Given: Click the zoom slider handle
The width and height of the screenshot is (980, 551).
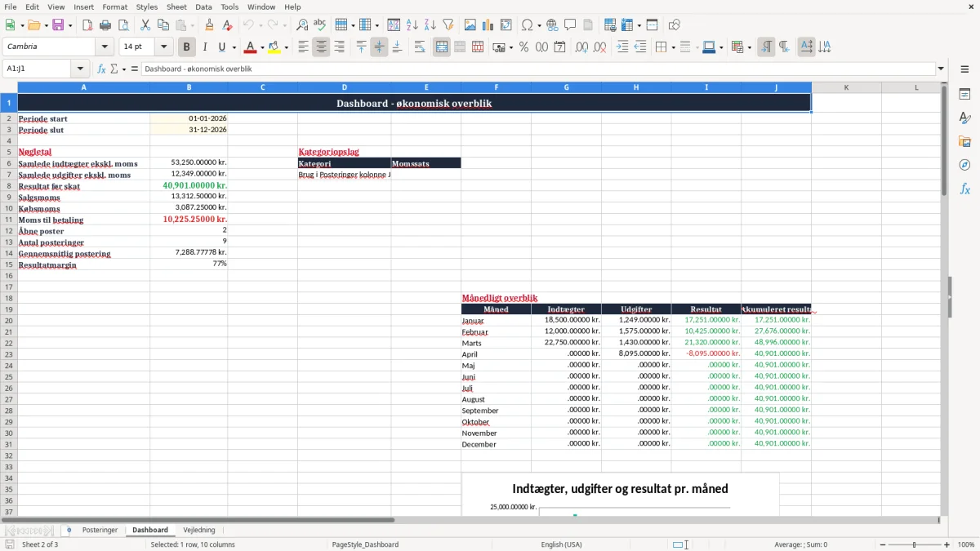Looking at the screenshot, I should click(x=915, y=544).
